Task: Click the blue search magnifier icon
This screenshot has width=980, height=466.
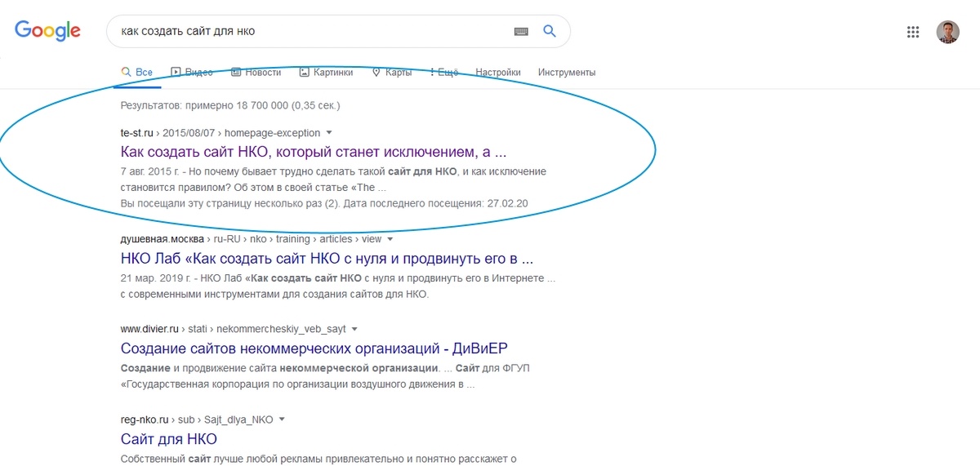Action: tap(550, 32)
